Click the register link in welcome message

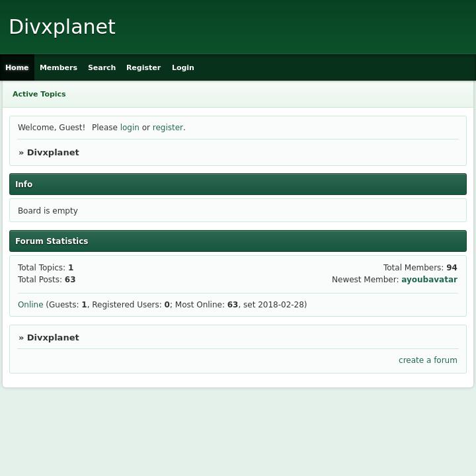[x=167, y=128]
